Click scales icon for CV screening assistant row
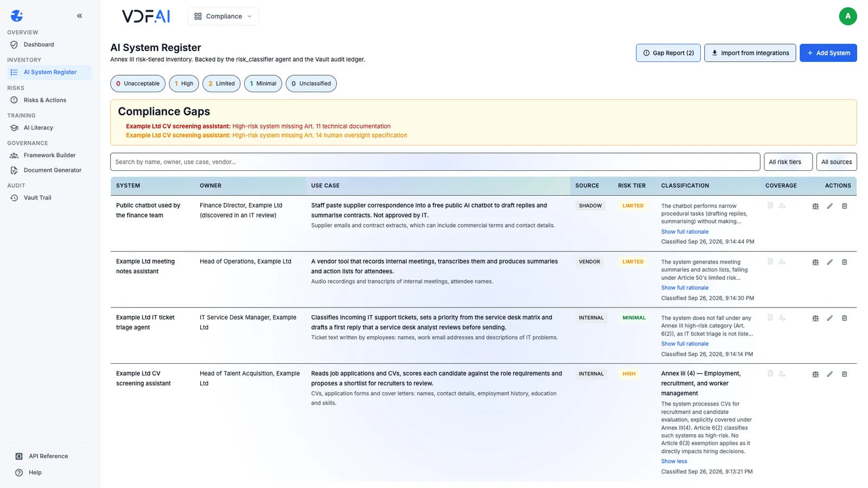868x488 pixels. pyautogui.click(x=815, y=374)
